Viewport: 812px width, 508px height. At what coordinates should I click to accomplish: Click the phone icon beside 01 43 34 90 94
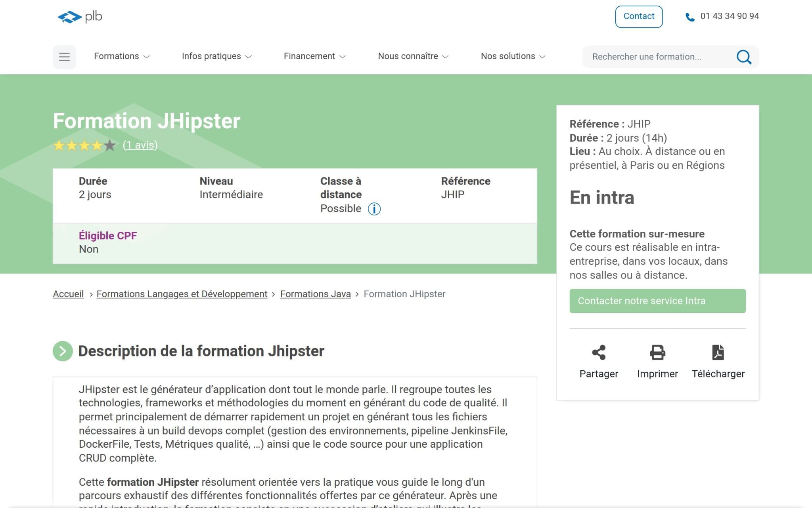[x=690, y=17]
